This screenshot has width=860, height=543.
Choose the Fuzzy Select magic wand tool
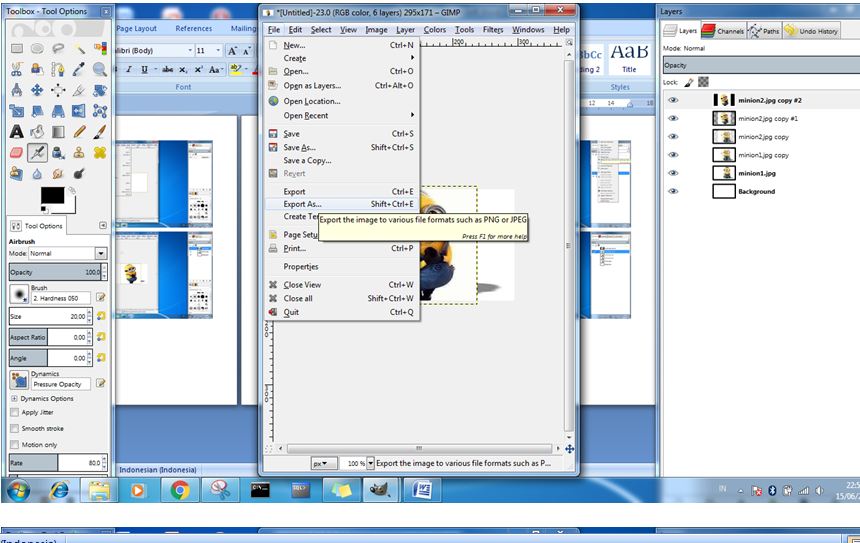coord(79,49)
